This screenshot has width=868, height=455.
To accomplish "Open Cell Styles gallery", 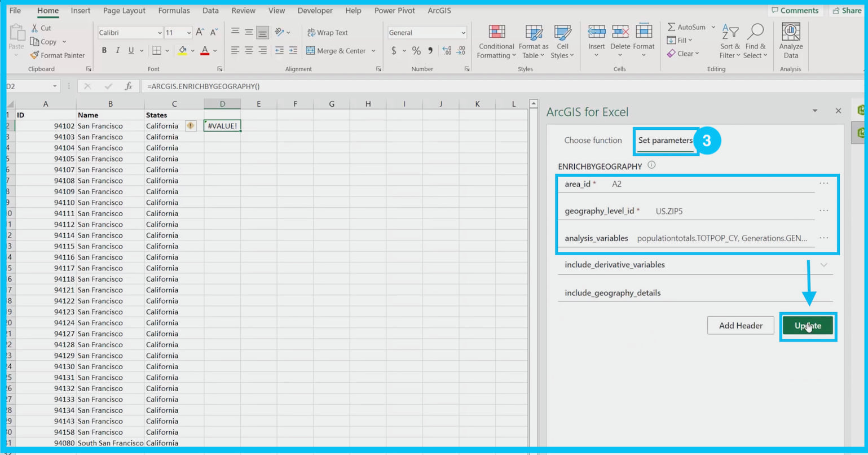I will click(x=562, y=41).
